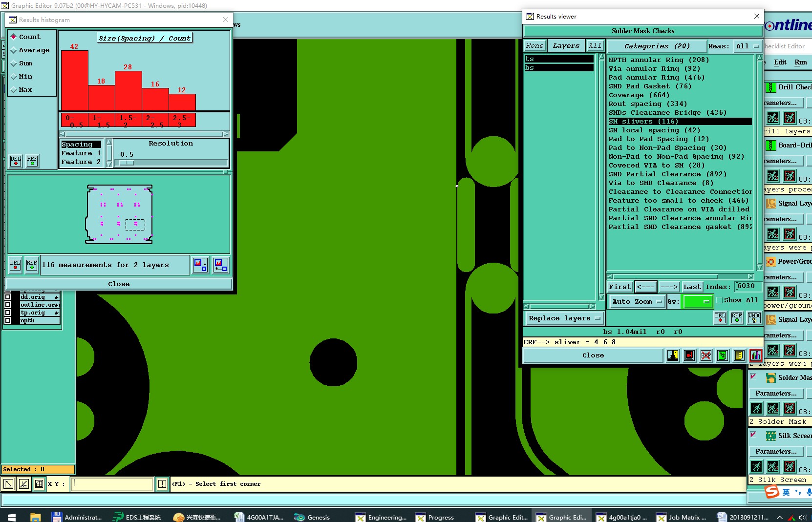Viewport: 812px width, 522px height.
Task: Click the green 12 numbering icon
Action: pos(723,355)
